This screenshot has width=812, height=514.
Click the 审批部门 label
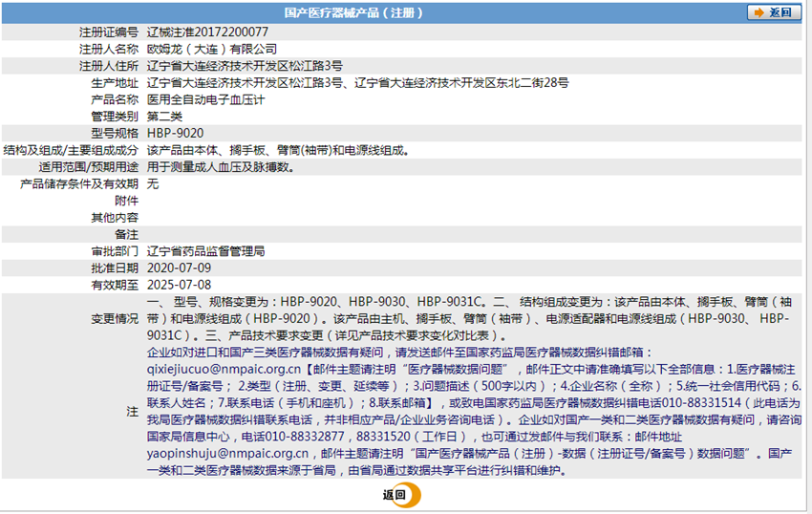115,251
